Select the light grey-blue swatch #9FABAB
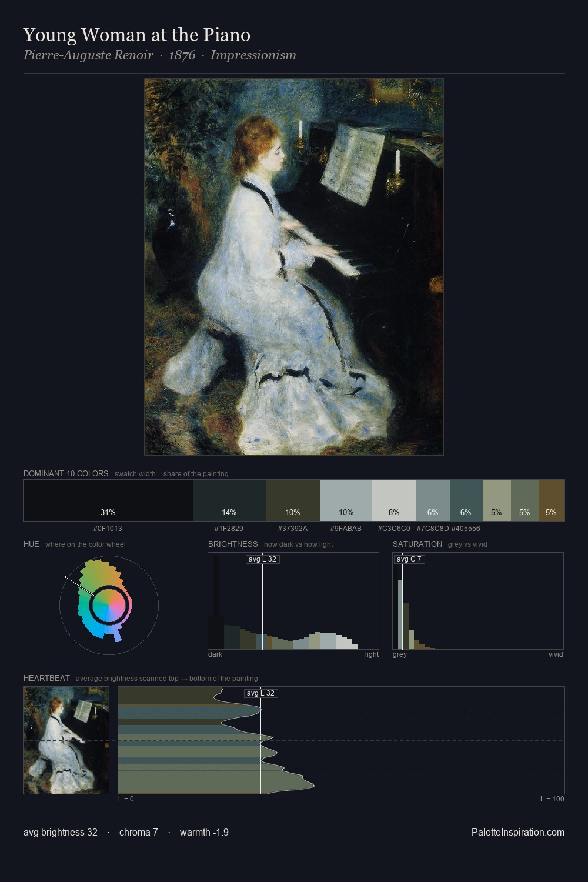The image size is (588, 882). [346, 500]
